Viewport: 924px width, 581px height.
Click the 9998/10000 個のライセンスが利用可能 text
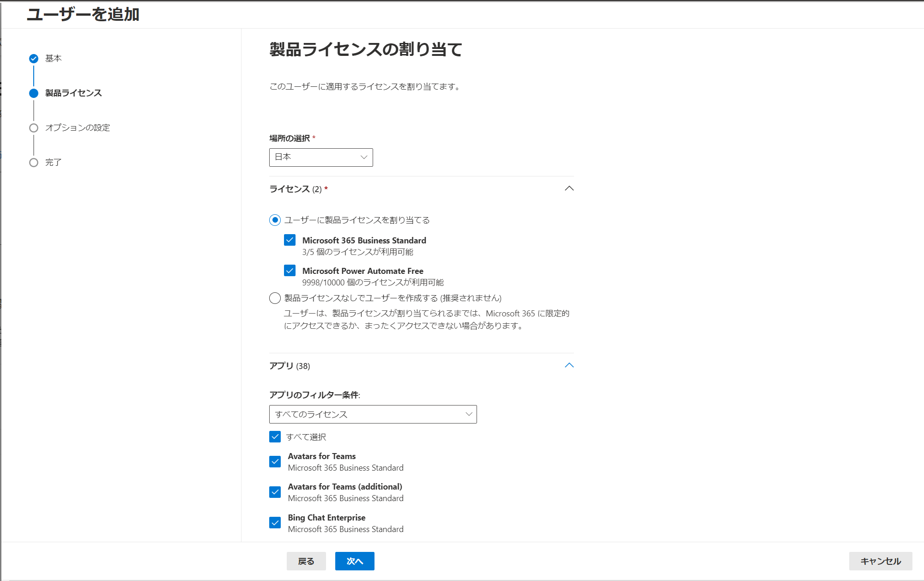tap(373, 282)
